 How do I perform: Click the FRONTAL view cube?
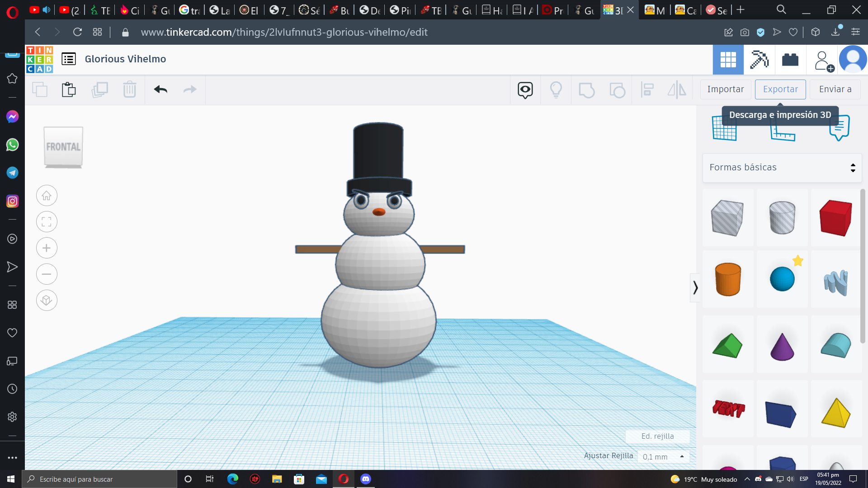pos(63,147)
